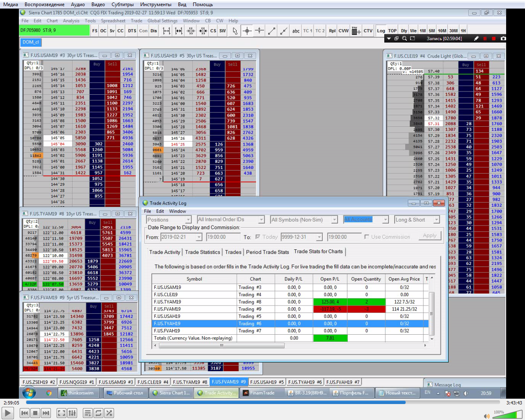Screen dimensions: 525x420
Task: Open VLC extended settings equalizer icon
Action: (72, 413)
